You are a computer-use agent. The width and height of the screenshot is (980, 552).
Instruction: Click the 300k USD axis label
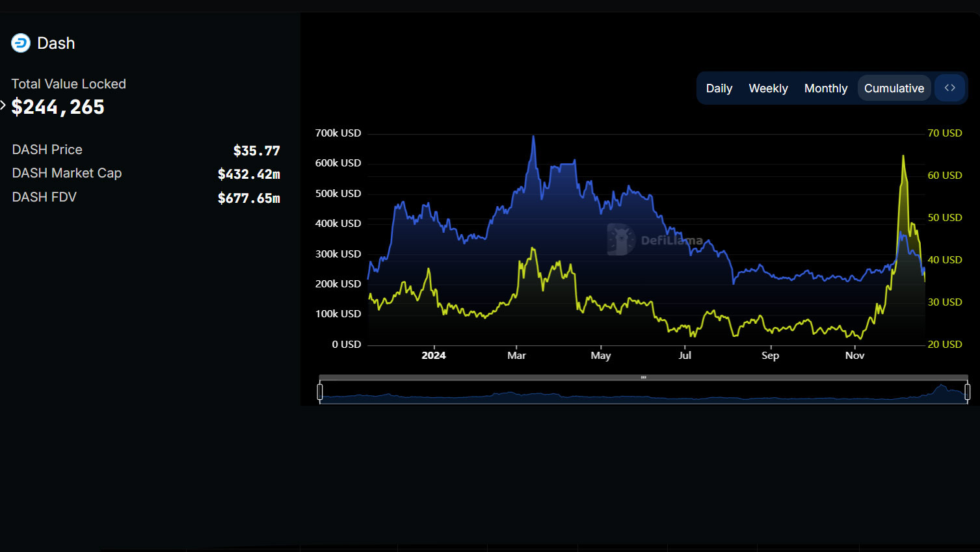tap(338, 254)
